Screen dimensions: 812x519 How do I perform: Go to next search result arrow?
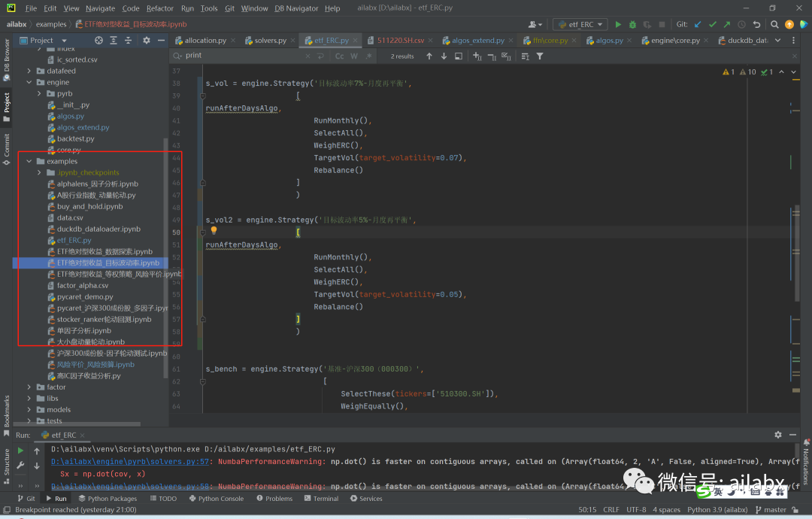(x=444, y=56)
